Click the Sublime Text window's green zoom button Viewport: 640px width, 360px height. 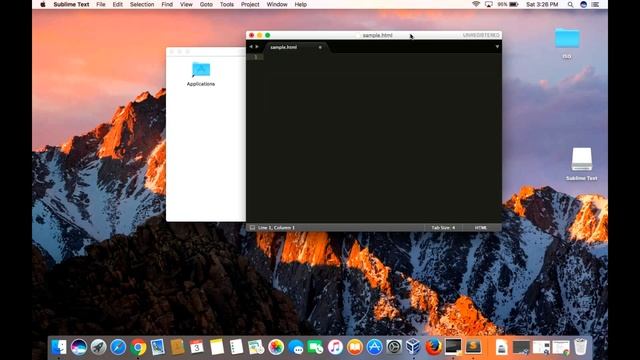[267, 35]
